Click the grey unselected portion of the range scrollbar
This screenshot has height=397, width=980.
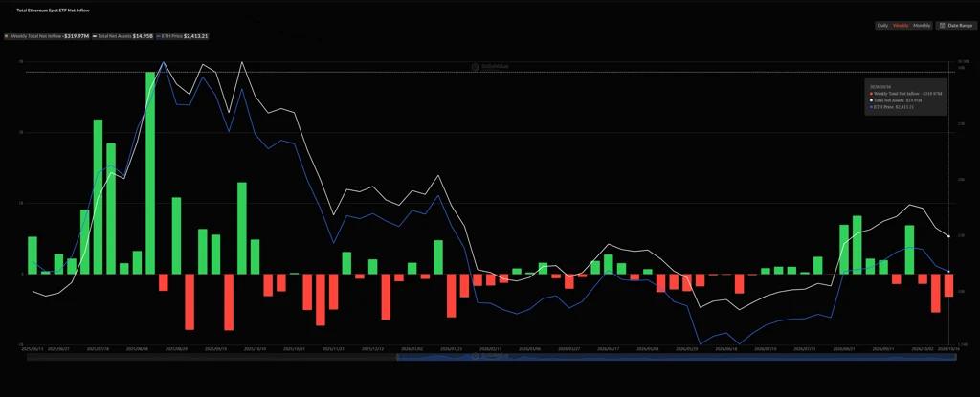click(212, 357)
